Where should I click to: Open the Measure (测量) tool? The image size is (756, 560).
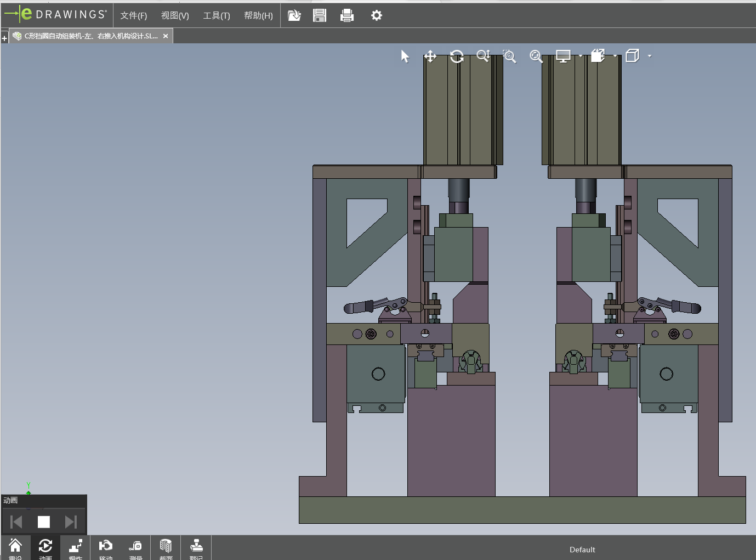point(135,547)
